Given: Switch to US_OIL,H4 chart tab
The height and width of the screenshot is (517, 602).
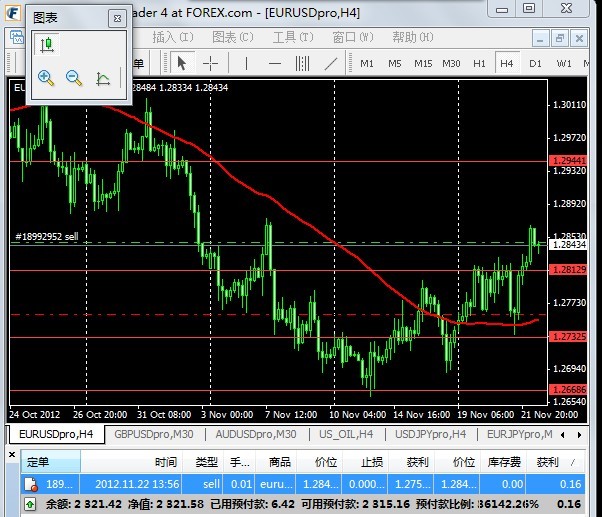Looking at the screenshot, I should point(346,434).
